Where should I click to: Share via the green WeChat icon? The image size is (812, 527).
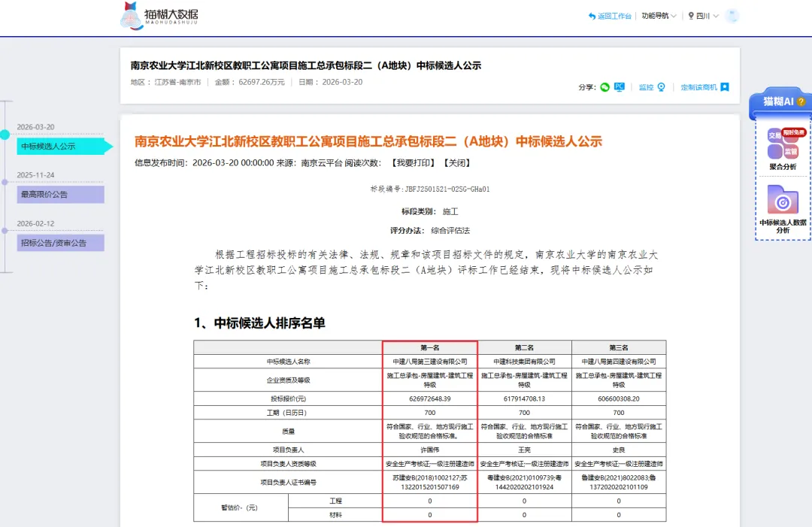[x=604, y=87]
